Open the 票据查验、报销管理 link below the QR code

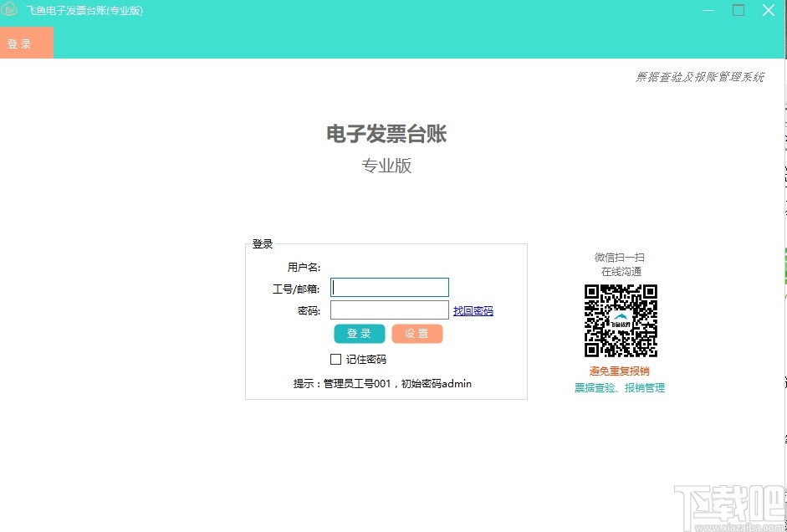(x=621, y=388)
